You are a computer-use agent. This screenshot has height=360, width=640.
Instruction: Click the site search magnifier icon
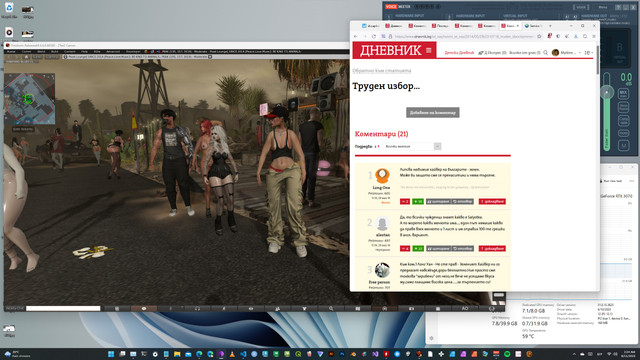[546, 53]
